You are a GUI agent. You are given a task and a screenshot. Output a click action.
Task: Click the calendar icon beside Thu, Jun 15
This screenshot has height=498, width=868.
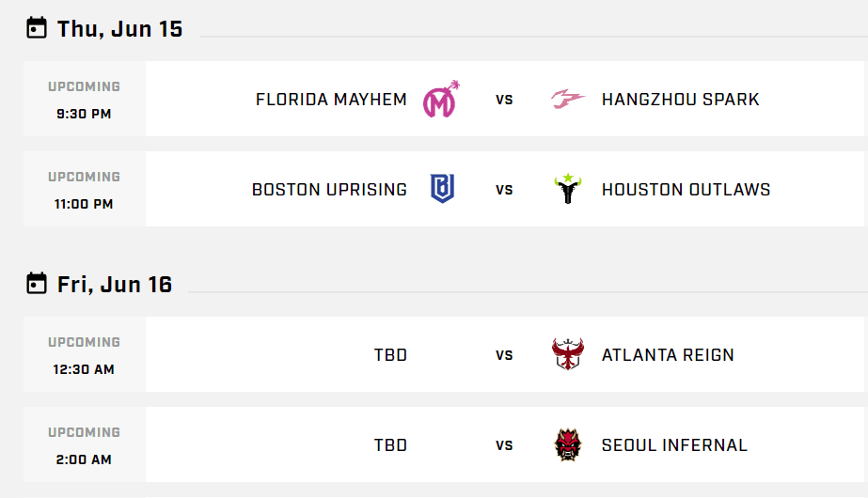[x=37, y=28]
